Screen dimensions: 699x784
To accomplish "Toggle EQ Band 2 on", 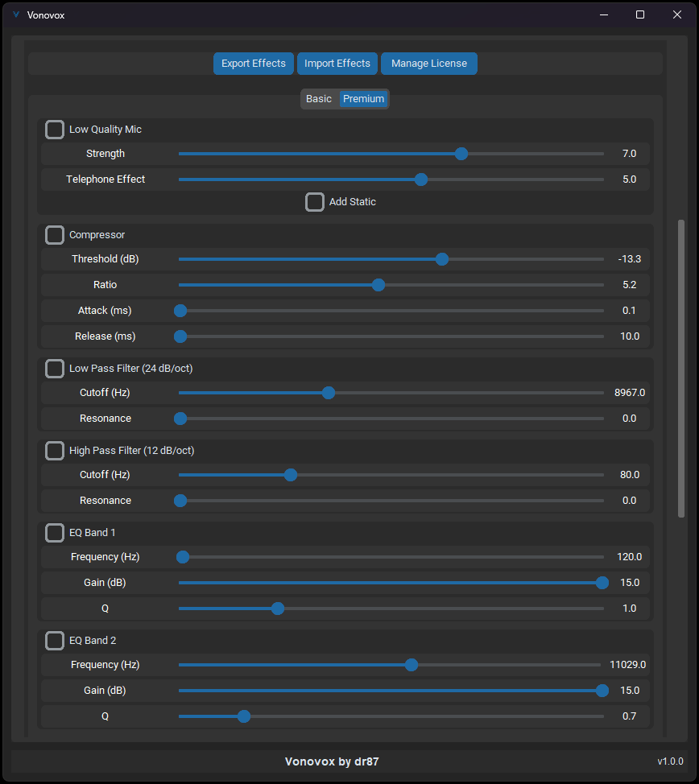I will (55, 641).
